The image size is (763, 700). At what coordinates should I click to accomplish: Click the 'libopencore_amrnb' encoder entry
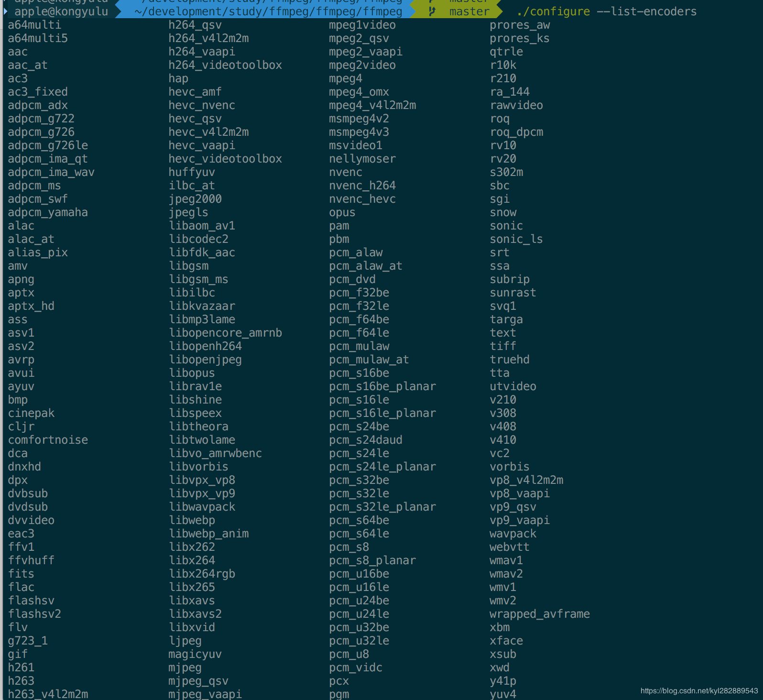tap(225, 333)
